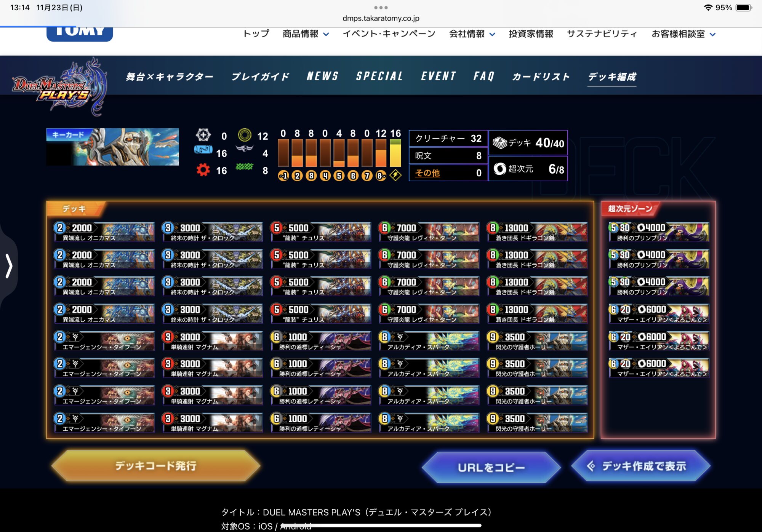
Task: Click the TOMY logo
Action: [x=80, y=34]
